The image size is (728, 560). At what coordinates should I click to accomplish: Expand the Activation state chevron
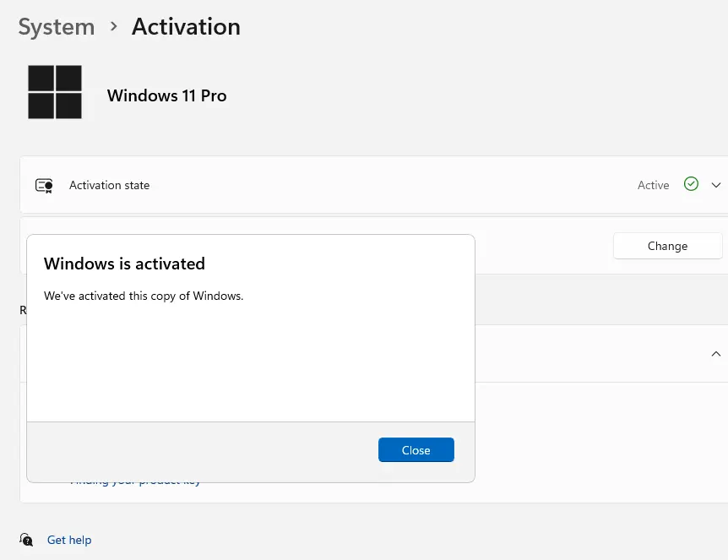(716, 185)
